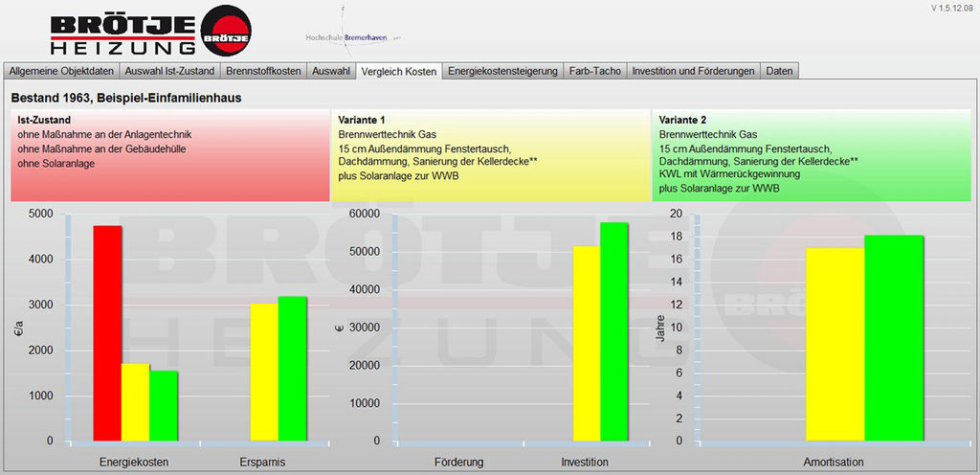Click the yellow Ersparnis bar
This screenshot has height=475, width=980.
click(x=264, y=372)
